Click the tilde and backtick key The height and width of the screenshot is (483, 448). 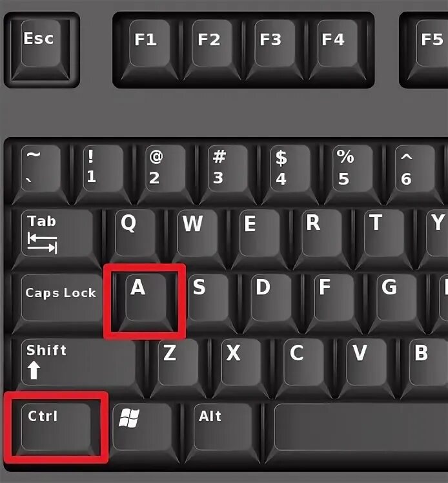click(40, 173)
